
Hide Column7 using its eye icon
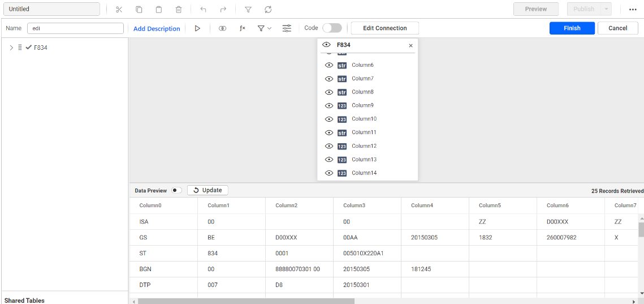tap(329, 79)
